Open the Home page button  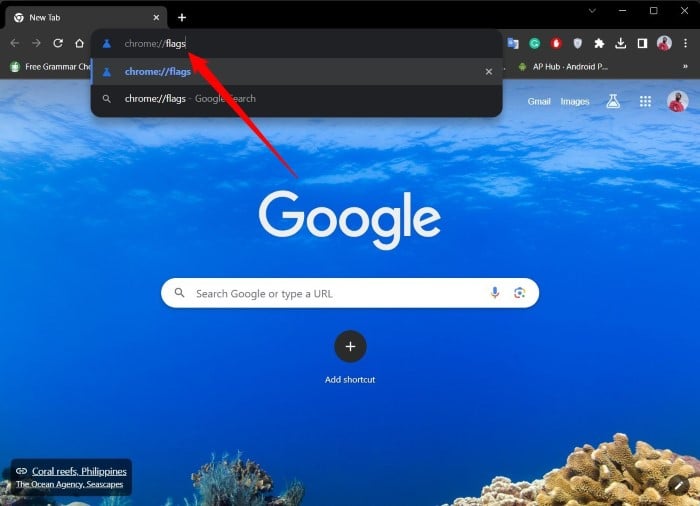click(79, 43)
